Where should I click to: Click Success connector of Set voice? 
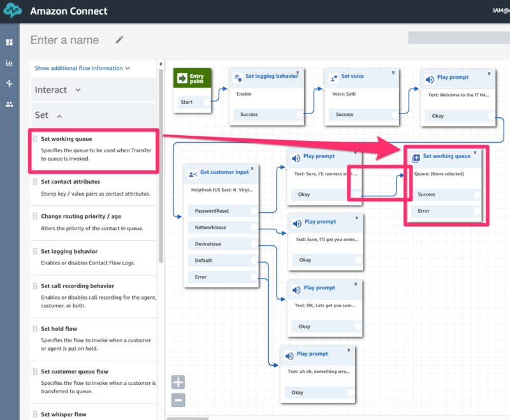coord(395,114)
